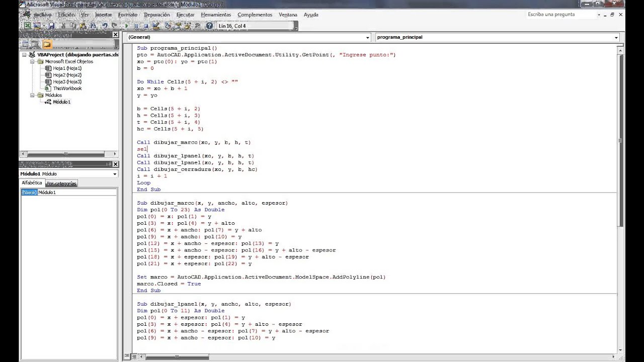Insert UserForm toolbar icon
Viewport: 644px width, 362px height.
pyautogui.click(x=37, y=26)
